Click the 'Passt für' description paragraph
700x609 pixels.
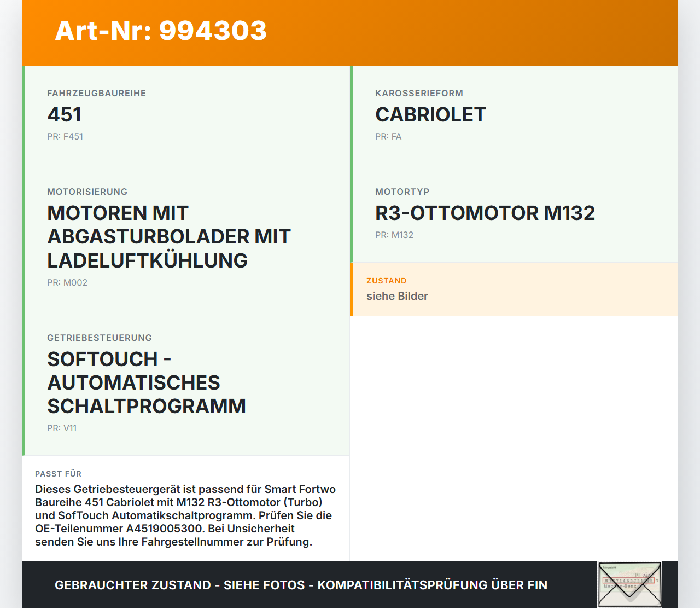pos(185,515)
